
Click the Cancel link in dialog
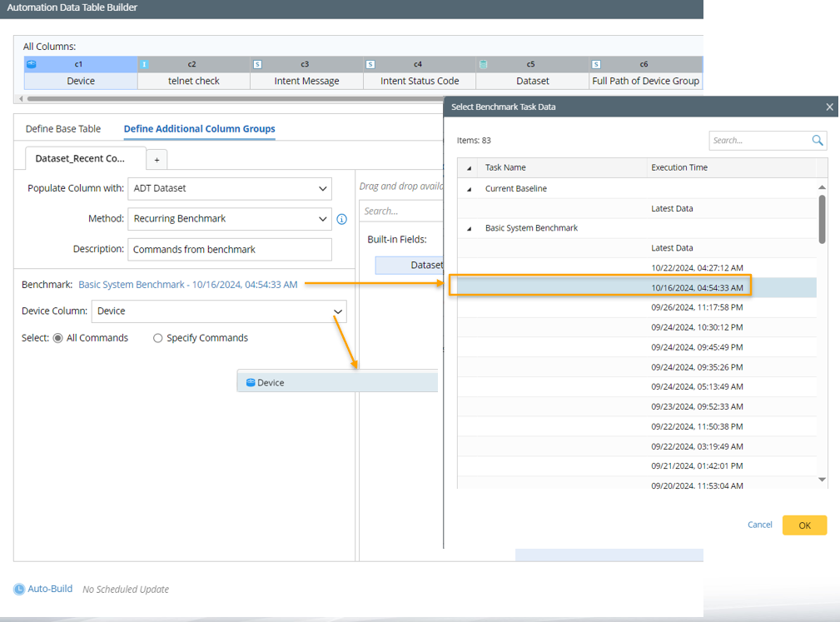(x=759, y=525)
